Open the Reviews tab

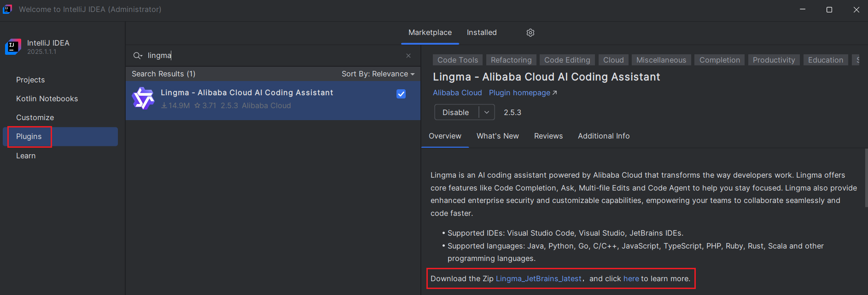click(x=548, y=136)
